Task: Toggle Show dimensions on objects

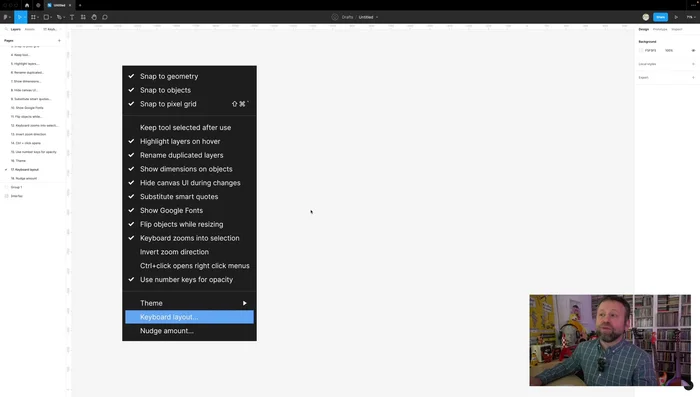Action: 189,169
